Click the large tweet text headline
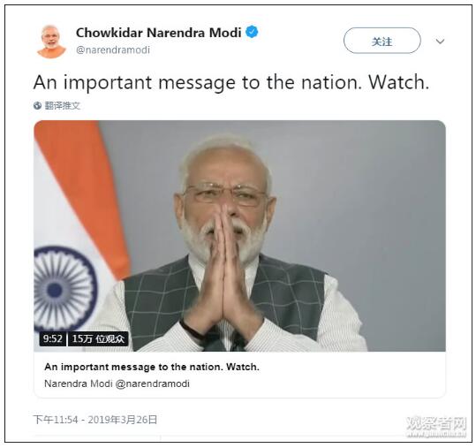Screen dimensions: 476x448 coord(231,82)
